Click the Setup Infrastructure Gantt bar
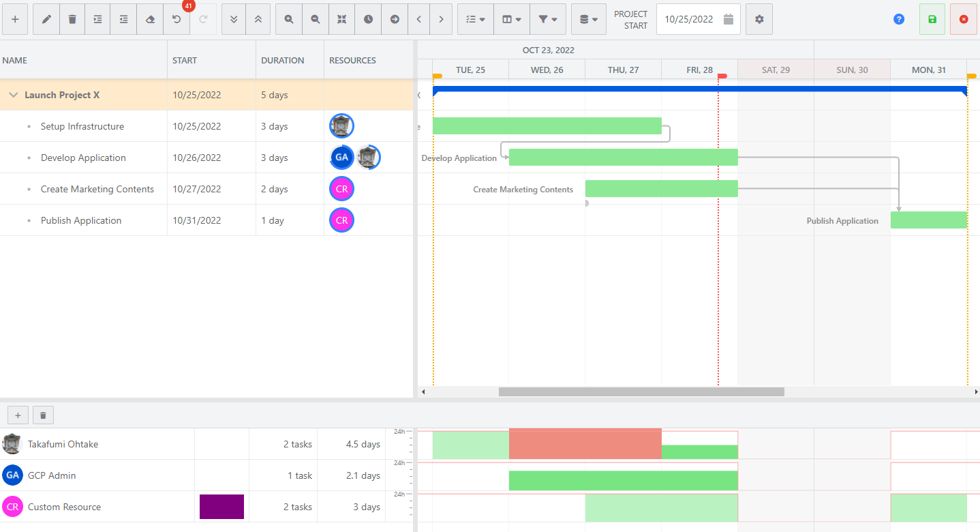 coord(547,126)
